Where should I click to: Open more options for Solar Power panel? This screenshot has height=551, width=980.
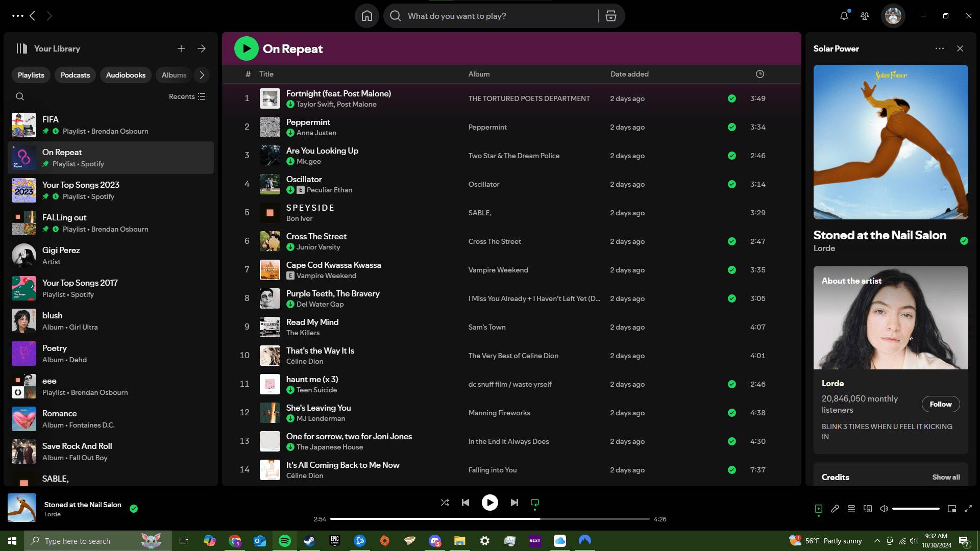click(x=940, y=48)
